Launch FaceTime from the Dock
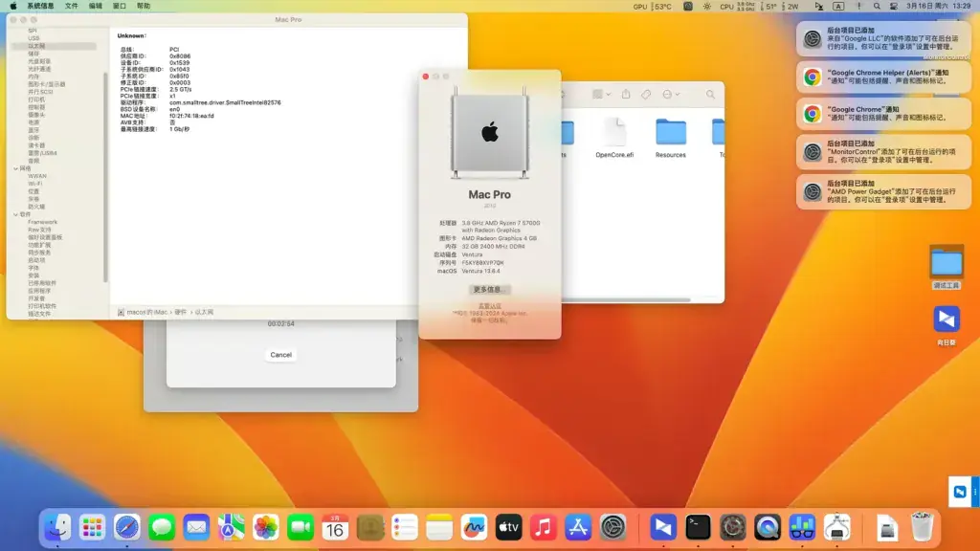The height and width of the screenshot is (551, 980). 301,528
